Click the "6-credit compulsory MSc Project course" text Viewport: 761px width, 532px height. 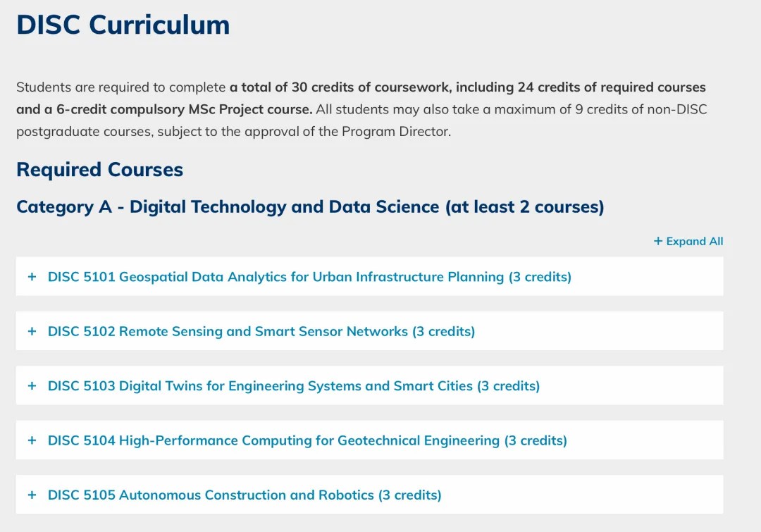click(185, 110)
